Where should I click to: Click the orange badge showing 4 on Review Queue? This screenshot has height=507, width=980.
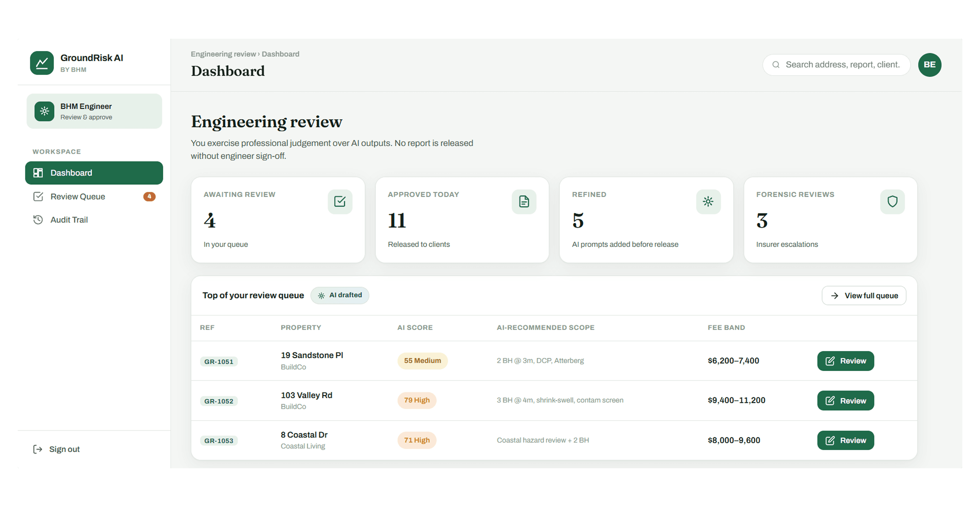pyautogui.click(x=149, y=196)
